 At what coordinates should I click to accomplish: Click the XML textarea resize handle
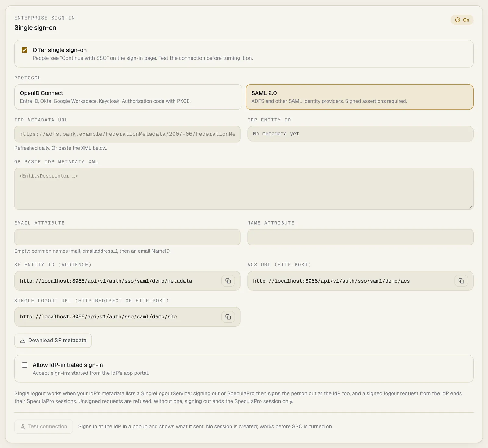[471, 207]
